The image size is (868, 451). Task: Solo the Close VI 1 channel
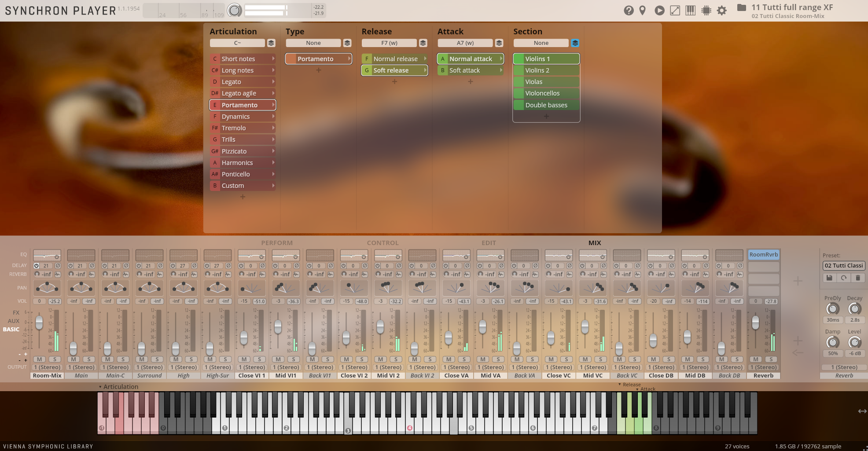[x=259, y=359]
